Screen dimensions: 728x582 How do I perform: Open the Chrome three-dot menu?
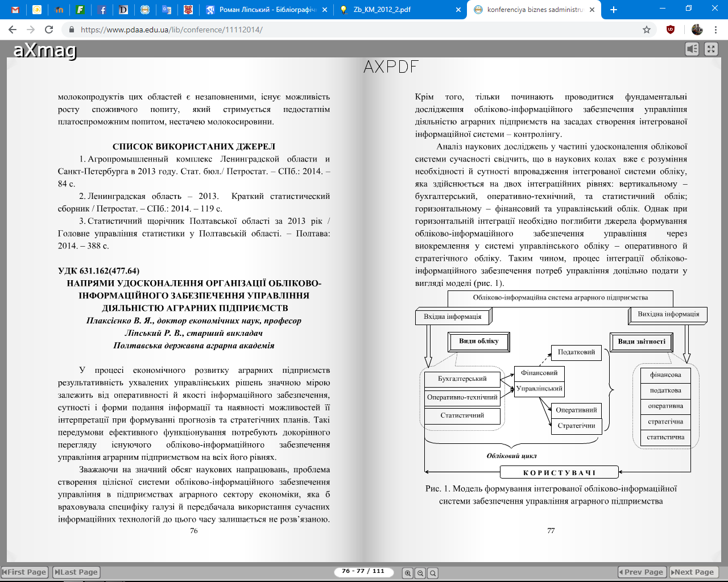click(x=716, y=30)
